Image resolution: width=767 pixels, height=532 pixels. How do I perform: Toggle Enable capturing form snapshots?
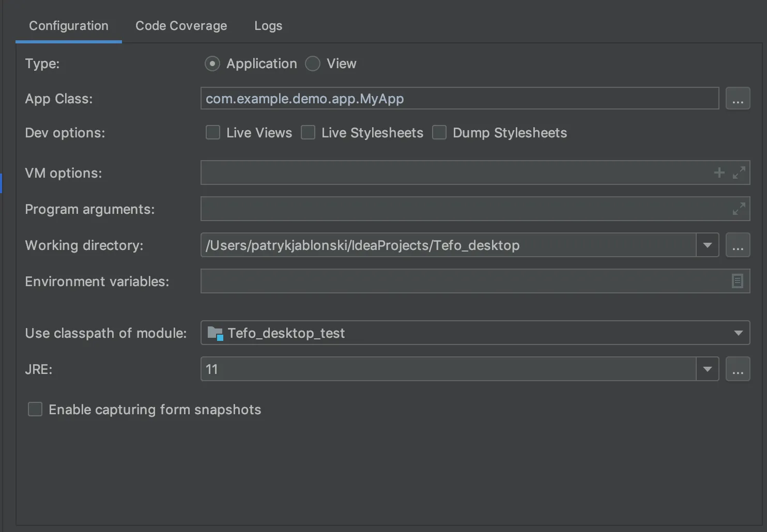[35, 410]
